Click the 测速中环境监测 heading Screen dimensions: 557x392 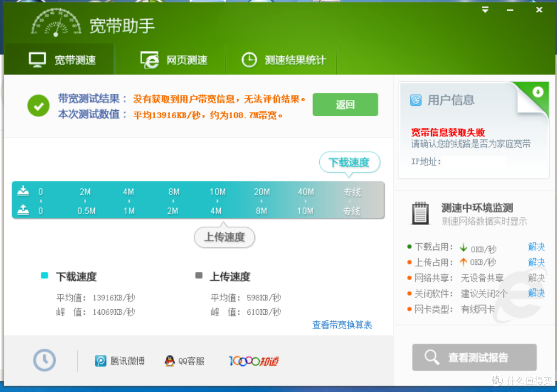point(477,208)
